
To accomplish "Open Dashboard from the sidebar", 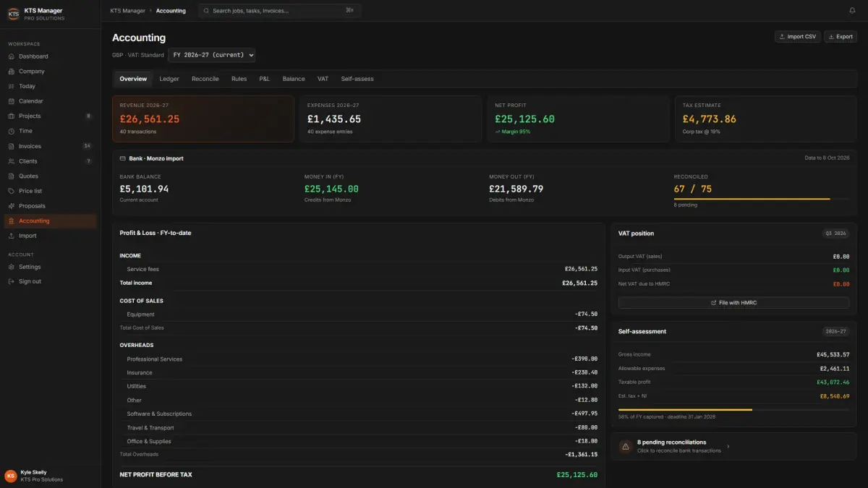I will point(50,56).
